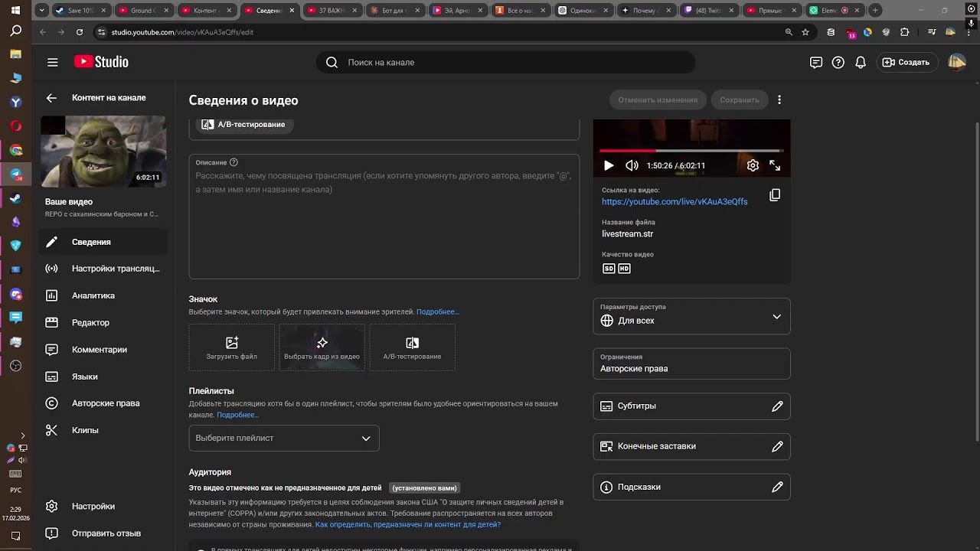Screen dimensions: 980x551
Task: Click the search magnifier icon in Studio
Action: (x=332, y=62)
